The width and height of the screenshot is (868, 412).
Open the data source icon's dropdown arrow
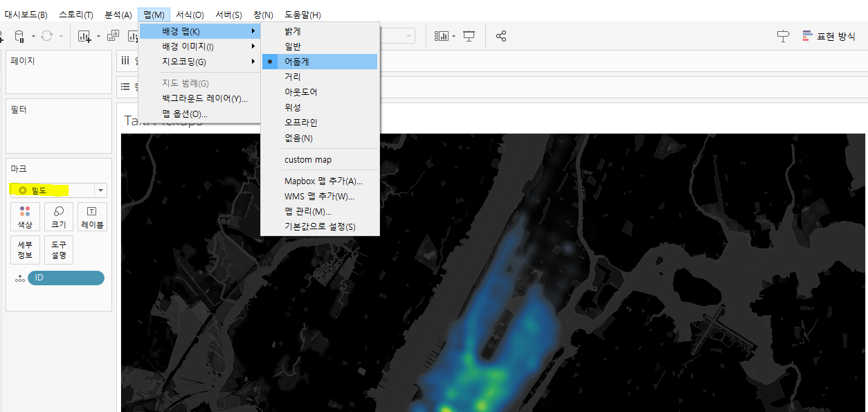point(32,36)
